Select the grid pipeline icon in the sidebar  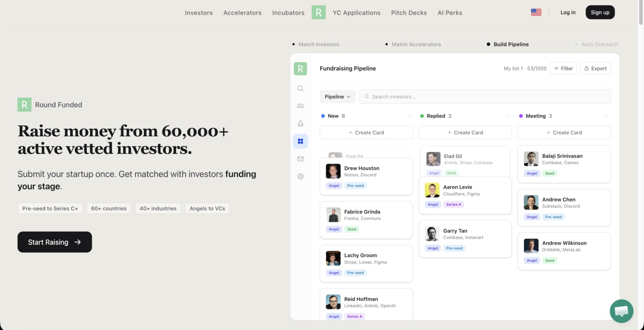pos(300,141)
